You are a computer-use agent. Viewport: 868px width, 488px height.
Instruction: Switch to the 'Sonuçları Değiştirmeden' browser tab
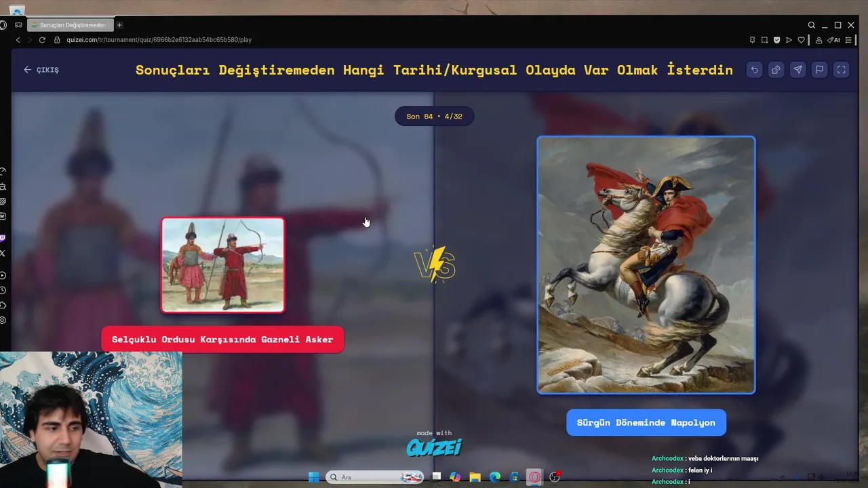click(69, 25)
